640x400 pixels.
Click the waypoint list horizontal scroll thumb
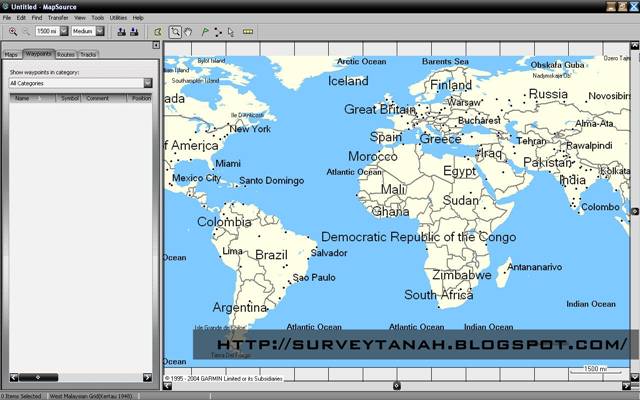[38, 378]
